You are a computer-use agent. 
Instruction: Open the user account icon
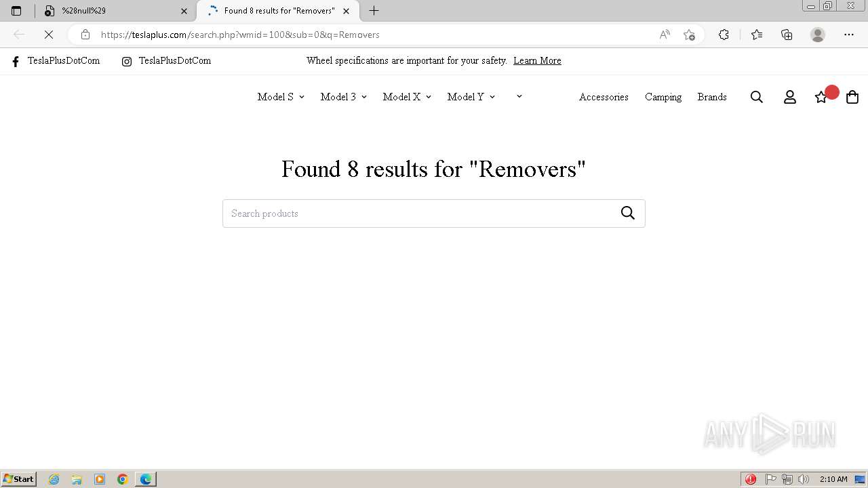[790, 97]
